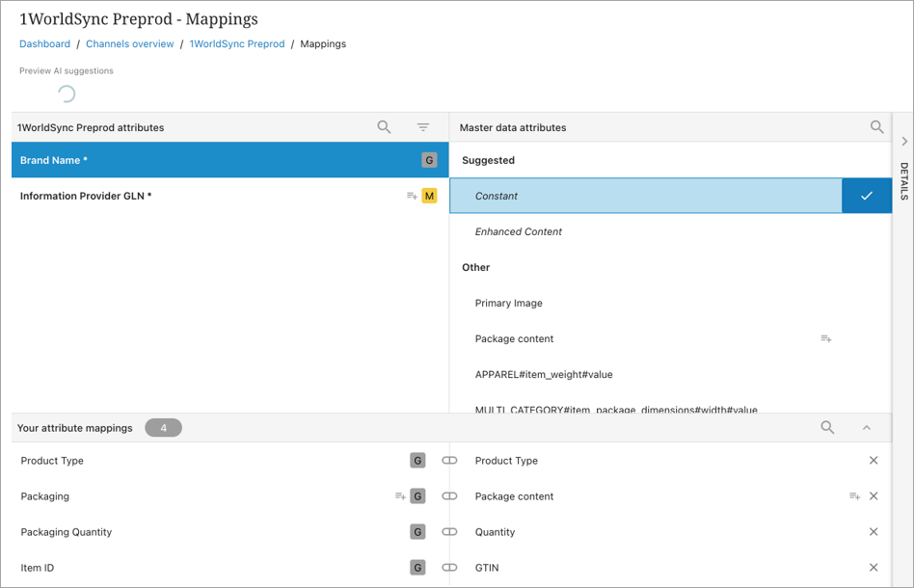The width and height of the screenshot is (914, 588).
Task: Select the Enhanced Content suggested attribute
Action: click(519, 231)
